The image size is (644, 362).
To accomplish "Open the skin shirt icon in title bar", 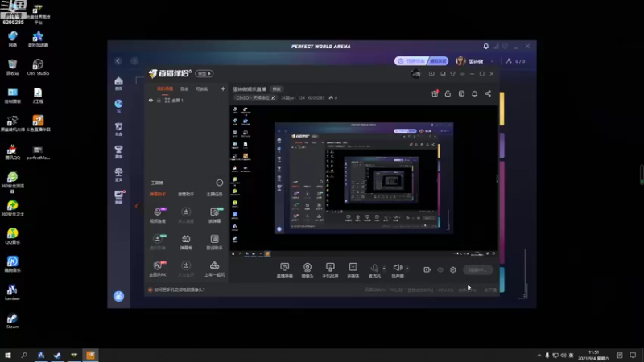I will tap(452, 74).
